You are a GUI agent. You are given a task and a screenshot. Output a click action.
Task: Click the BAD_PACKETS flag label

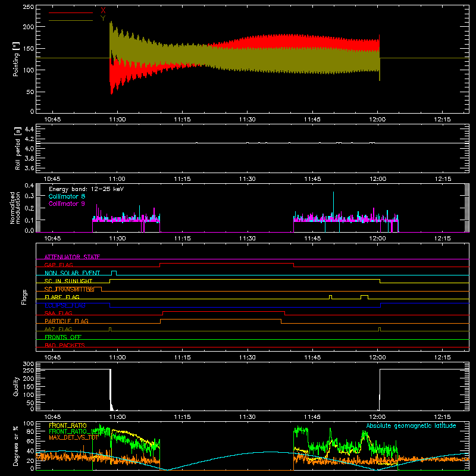tap(65, 345)
